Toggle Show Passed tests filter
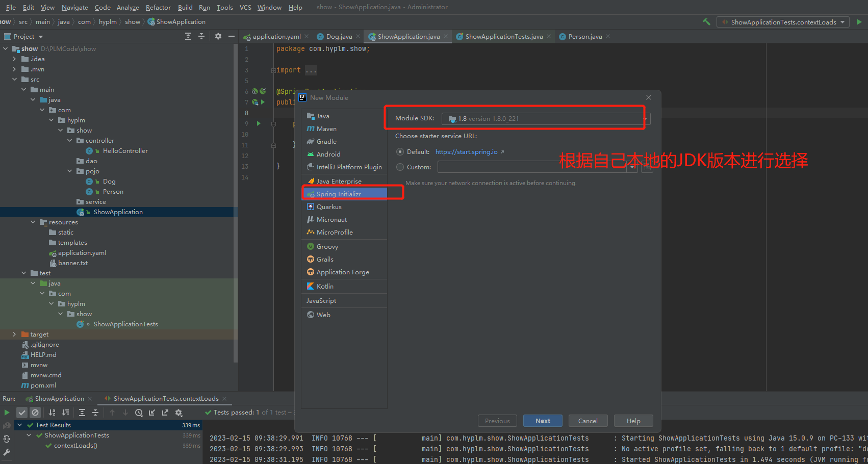Image resolution: width=868 pixels, height=464 pixels. point(21,413)
